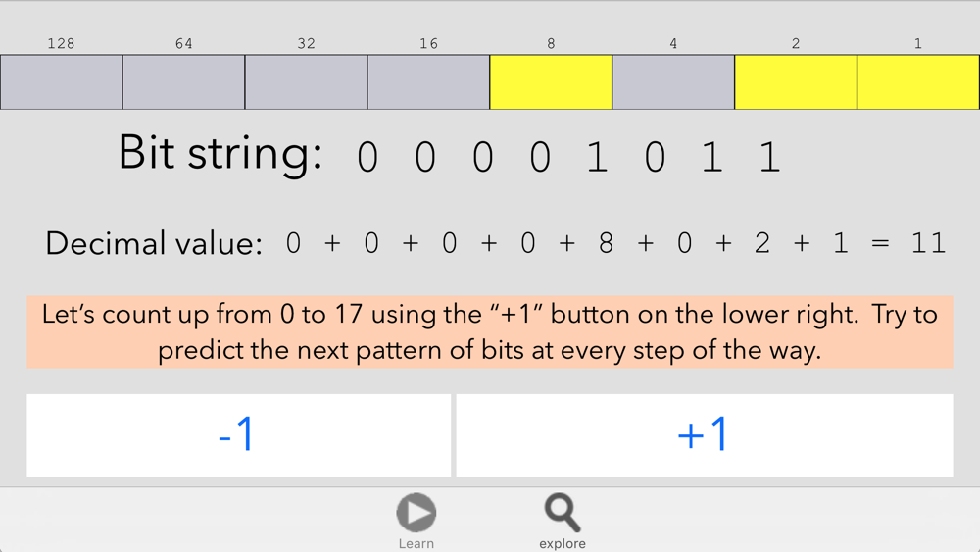Select the Learn tab label
The height and width of the screenshot is (552, 980).
(416, 544)
